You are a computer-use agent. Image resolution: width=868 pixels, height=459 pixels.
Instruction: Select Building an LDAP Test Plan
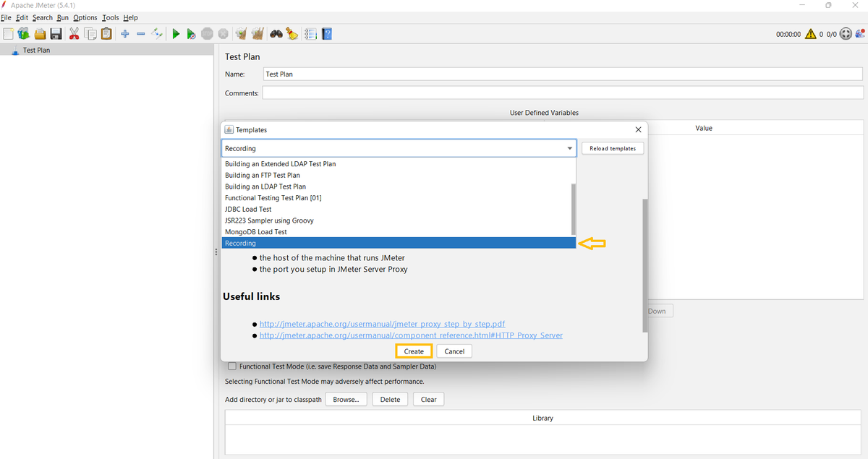[x=399, y=186]
